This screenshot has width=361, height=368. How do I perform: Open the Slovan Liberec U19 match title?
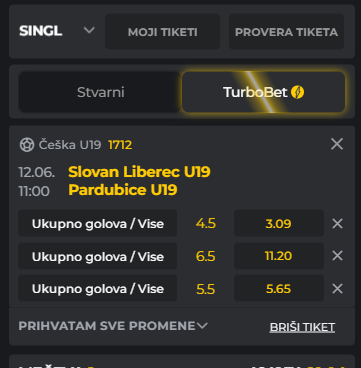(139, 172)
